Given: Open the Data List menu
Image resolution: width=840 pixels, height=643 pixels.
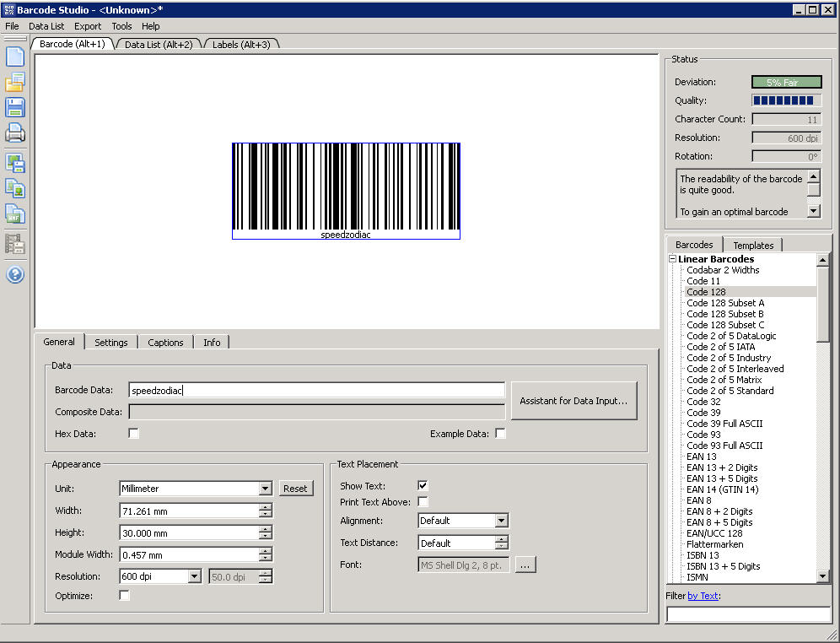Looking at the screenshot, I should [46, 26].
